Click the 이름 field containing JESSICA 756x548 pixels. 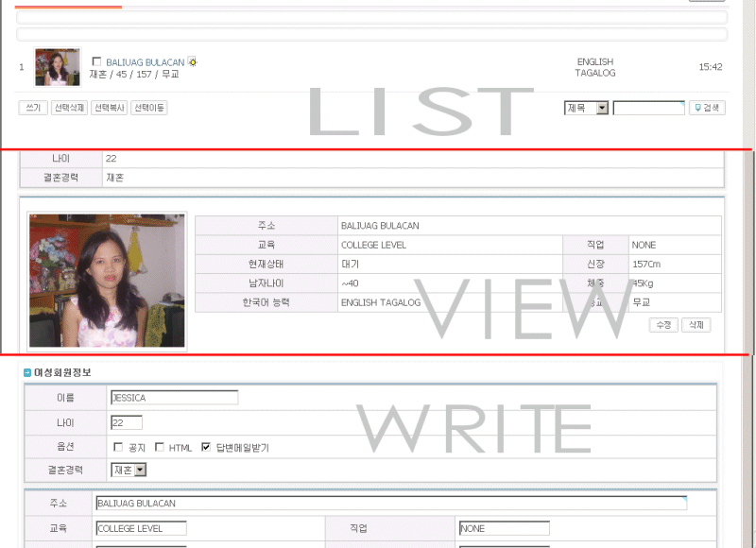click(175, 398)
